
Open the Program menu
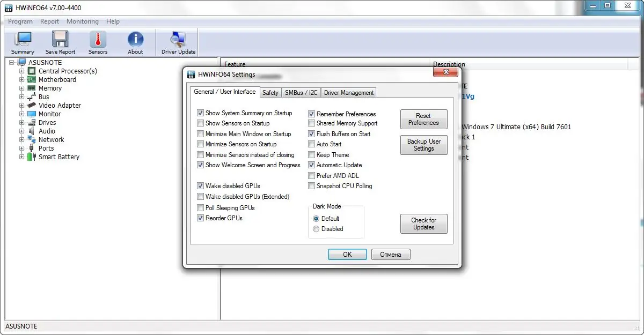tap(20, 21)
